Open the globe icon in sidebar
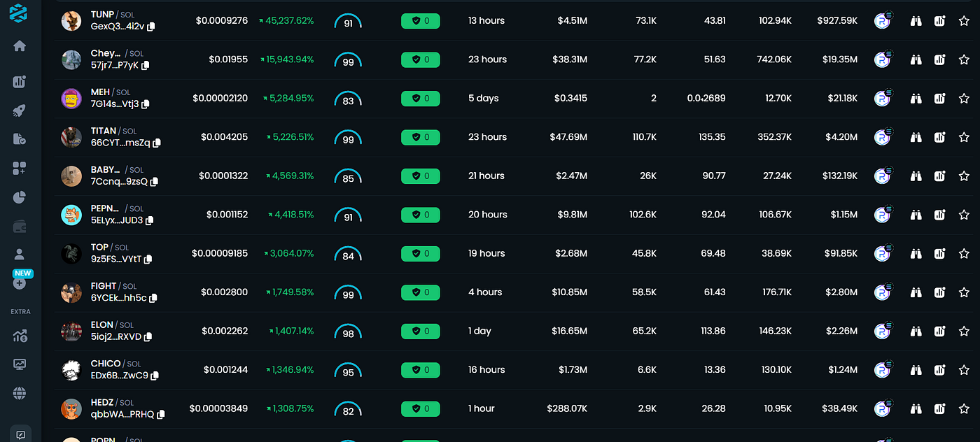The width and height of the screenshot is (980, 442). [20, 394]
